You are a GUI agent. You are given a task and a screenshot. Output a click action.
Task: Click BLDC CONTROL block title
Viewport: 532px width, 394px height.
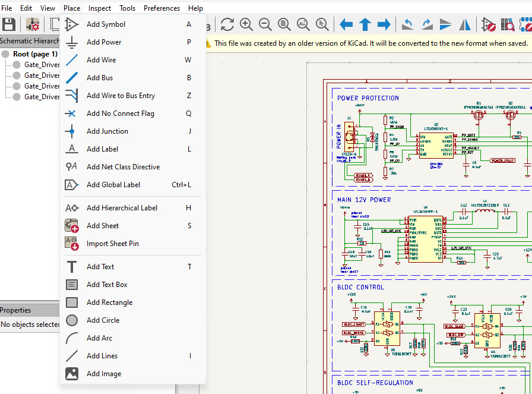coord(360,287)
